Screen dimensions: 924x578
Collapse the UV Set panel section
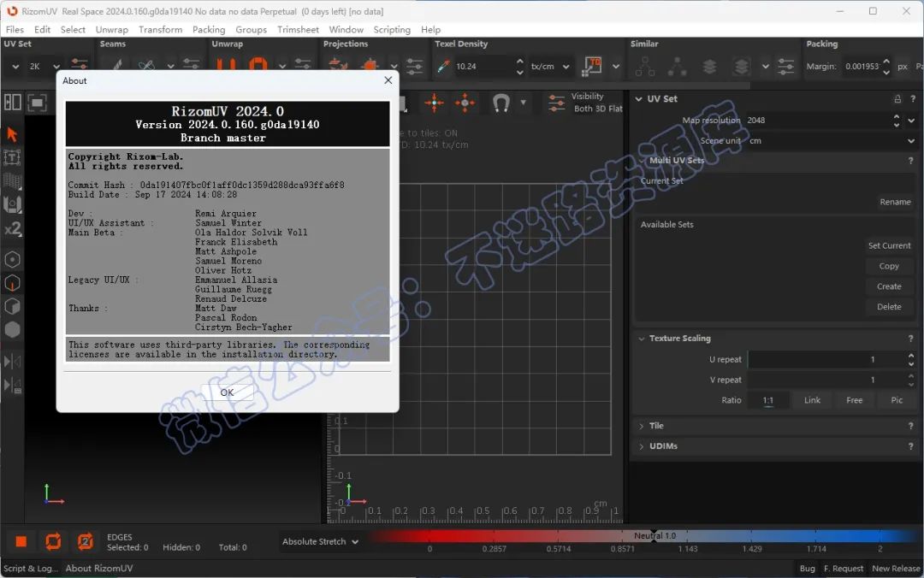coord(639,99)
